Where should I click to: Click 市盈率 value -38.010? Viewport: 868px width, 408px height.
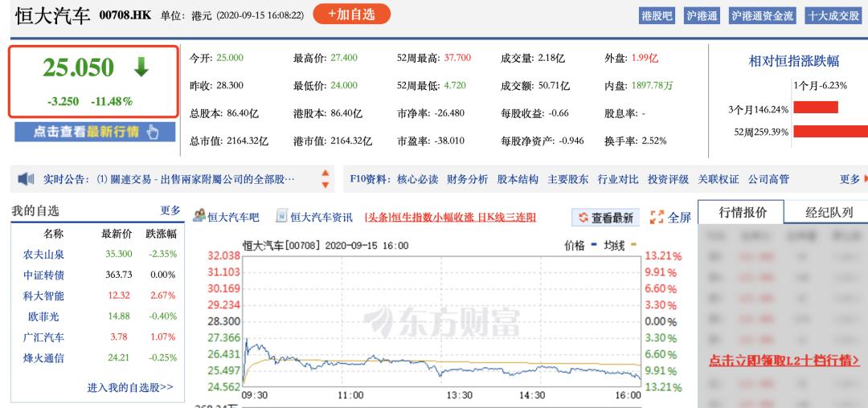[x=448, y=141]
